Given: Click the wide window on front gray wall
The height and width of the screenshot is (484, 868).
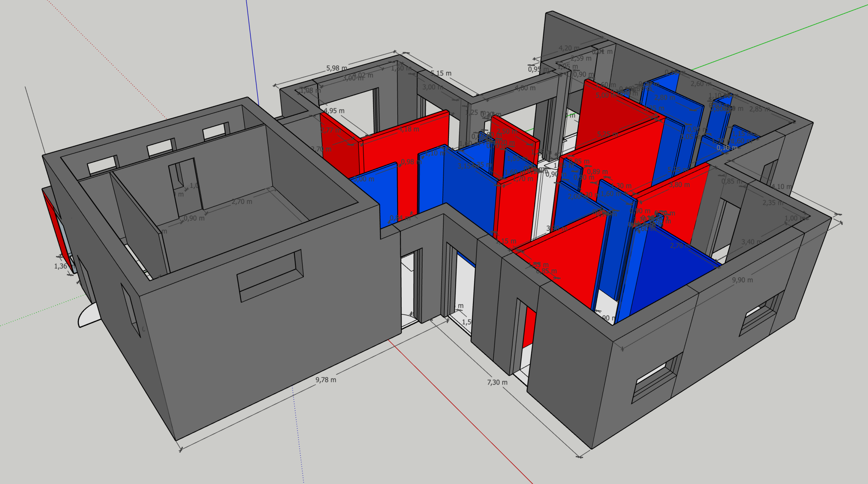Looking at the screenshot, I should point(270,276).
